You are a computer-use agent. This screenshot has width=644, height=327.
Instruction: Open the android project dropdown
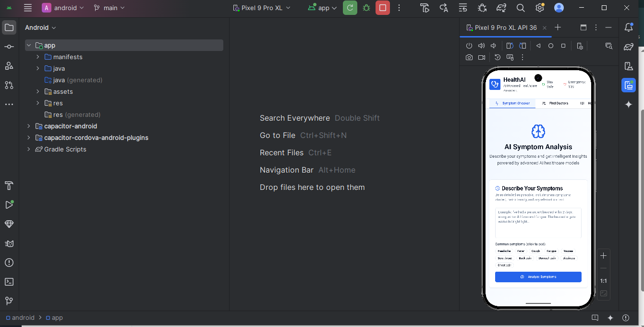pos(63,8)
